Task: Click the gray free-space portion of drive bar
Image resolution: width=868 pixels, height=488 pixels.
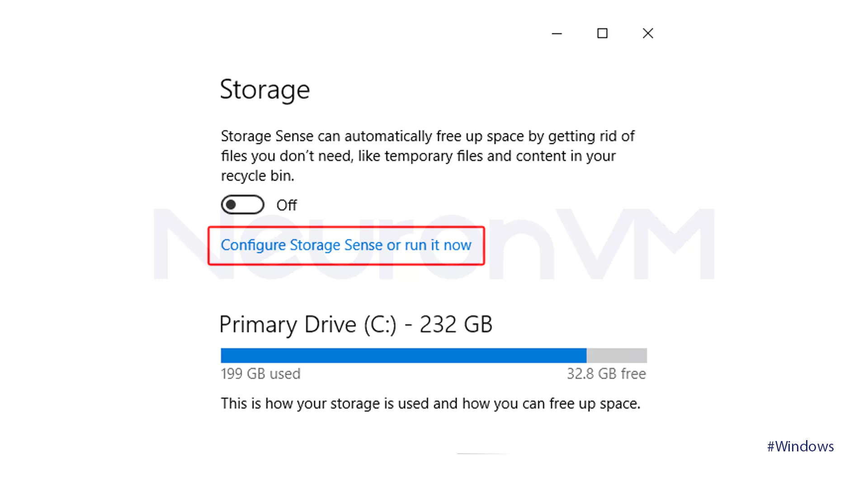Action: pyautogui.click(x=617, y=356)
